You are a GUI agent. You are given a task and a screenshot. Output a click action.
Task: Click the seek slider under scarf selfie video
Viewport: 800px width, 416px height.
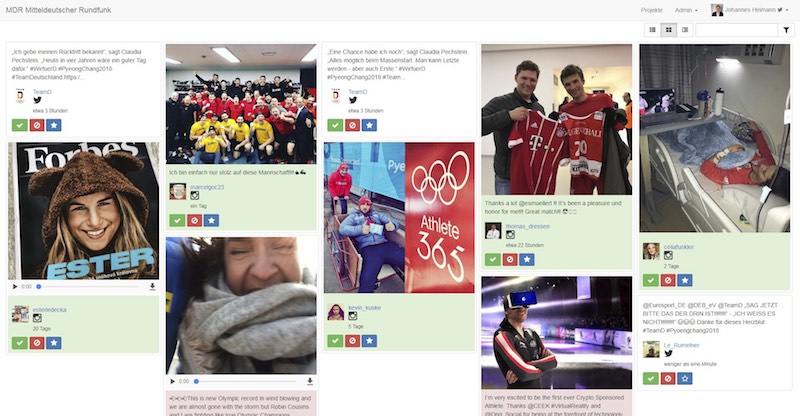[246, 381]
